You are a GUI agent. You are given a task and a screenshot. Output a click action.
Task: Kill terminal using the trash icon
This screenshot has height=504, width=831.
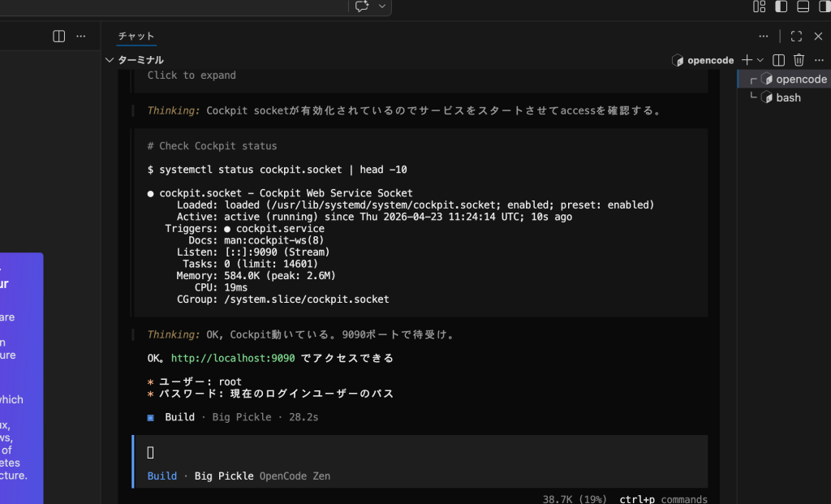(799, 60)
